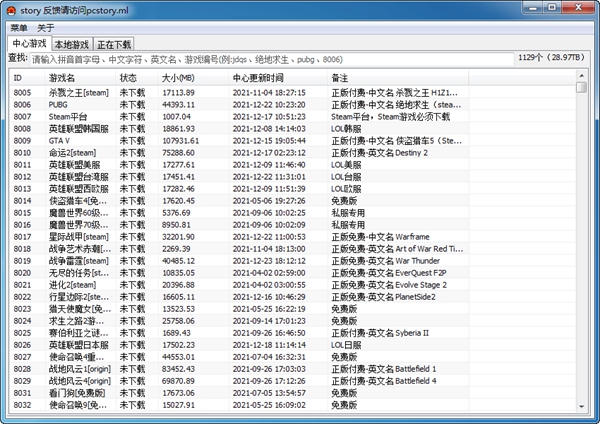The height and width of the screenshot is (424, 600).
Task: Click update time 2021-12-22 10:23:20
Action: (x=269, y=104)
